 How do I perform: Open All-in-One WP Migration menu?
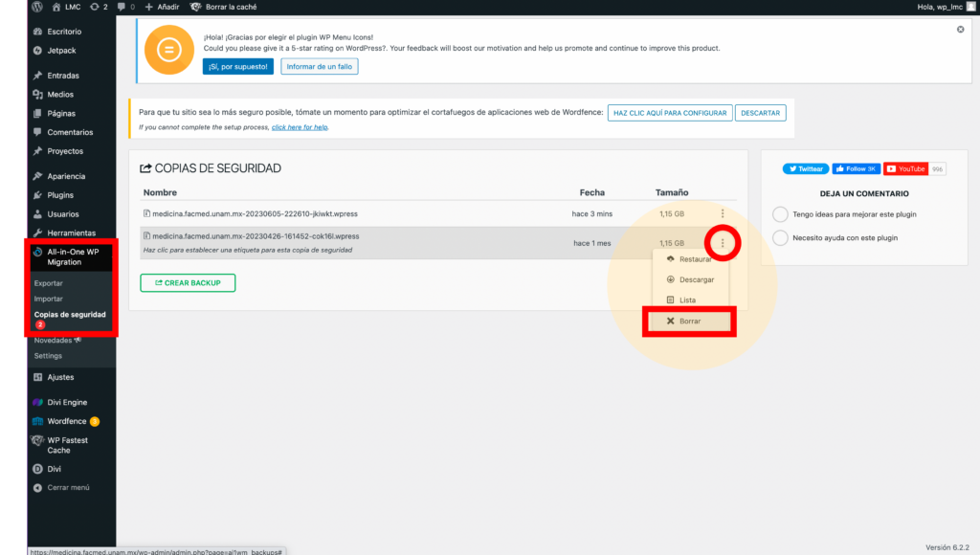(x=71, y=256)
